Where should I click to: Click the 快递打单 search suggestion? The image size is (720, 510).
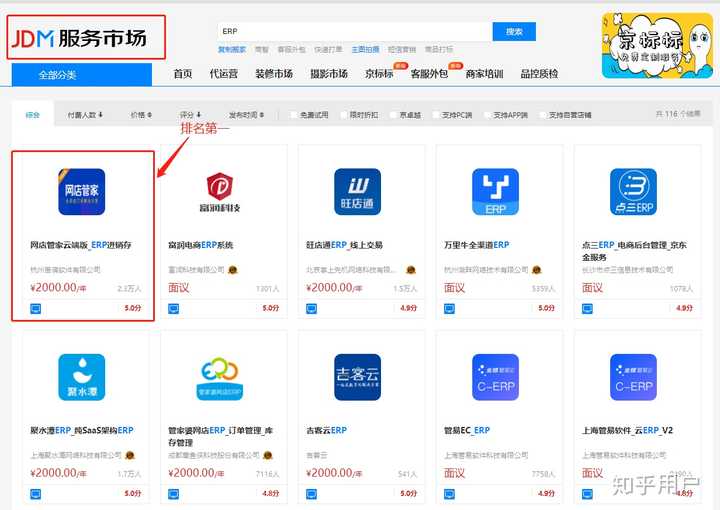point(328,50)
